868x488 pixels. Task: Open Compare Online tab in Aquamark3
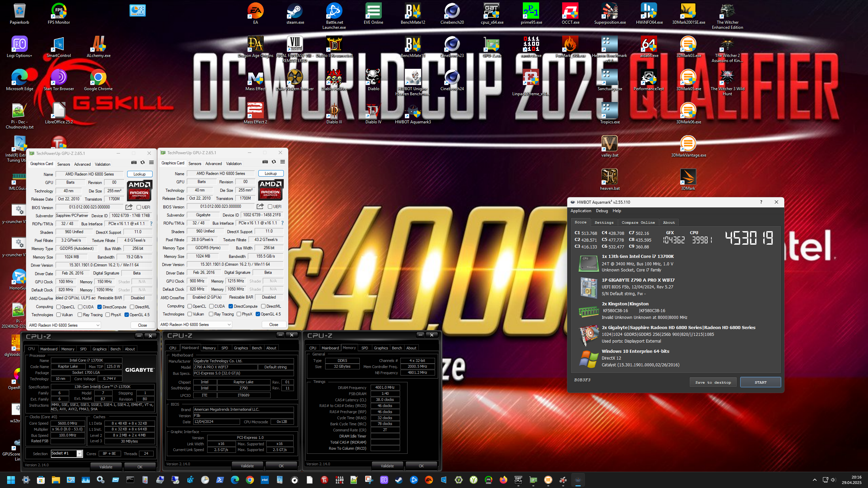tap(638, 223)
